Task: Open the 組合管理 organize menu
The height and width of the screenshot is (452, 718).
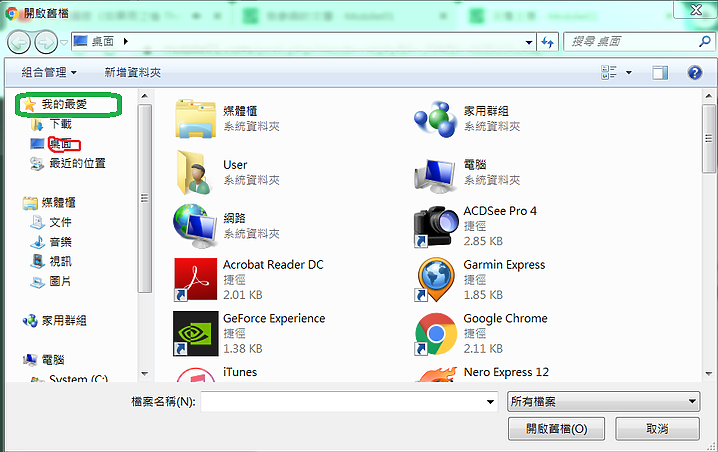Action: click(x=49, y=72)
